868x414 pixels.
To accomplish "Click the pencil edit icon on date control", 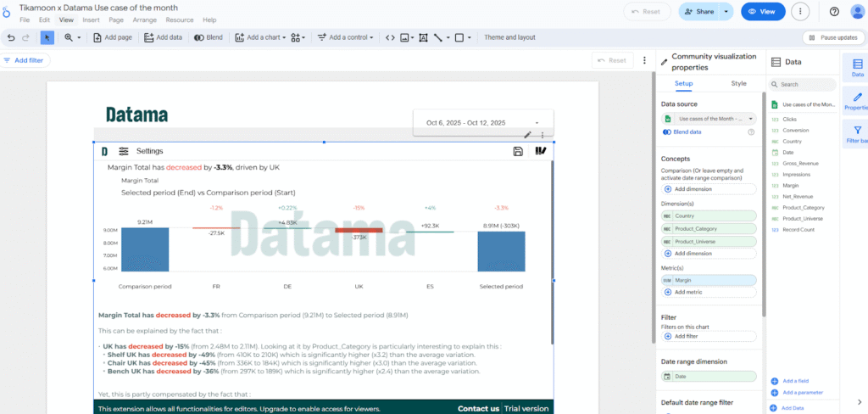I will click(527, 135).
